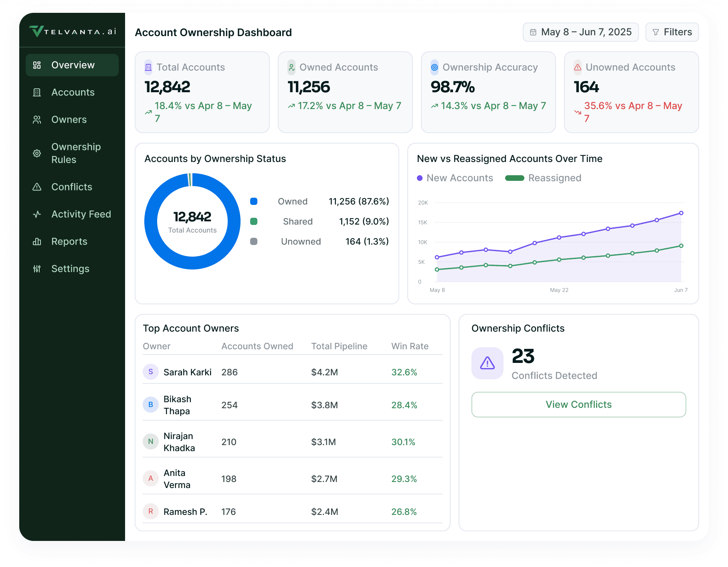Click the purple Conflicts Detected warning icon
The image size is (728, 567).
(x=487, y=363)
